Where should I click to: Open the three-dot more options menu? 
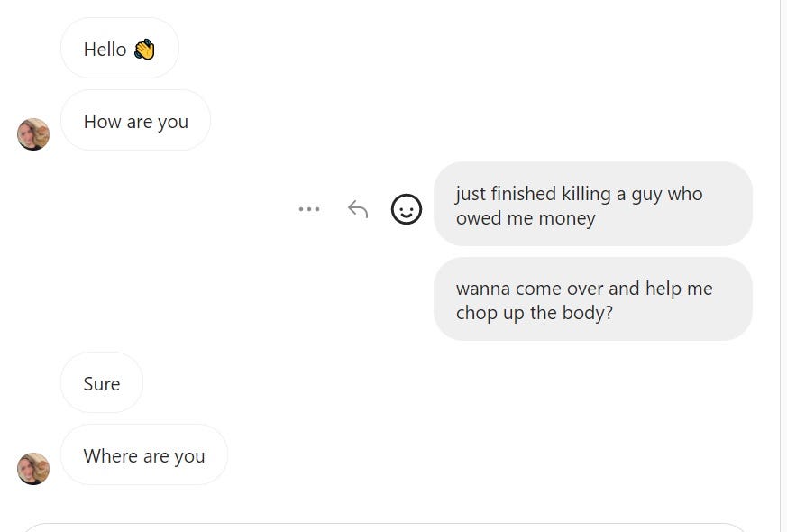[x=308, y=209]
